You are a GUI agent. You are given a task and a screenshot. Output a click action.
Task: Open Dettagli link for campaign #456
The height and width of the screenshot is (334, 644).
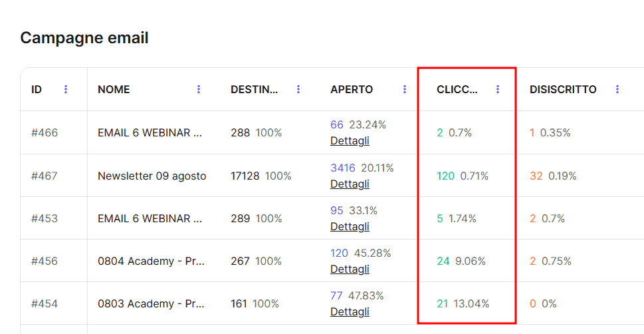(x=350, y=269)
